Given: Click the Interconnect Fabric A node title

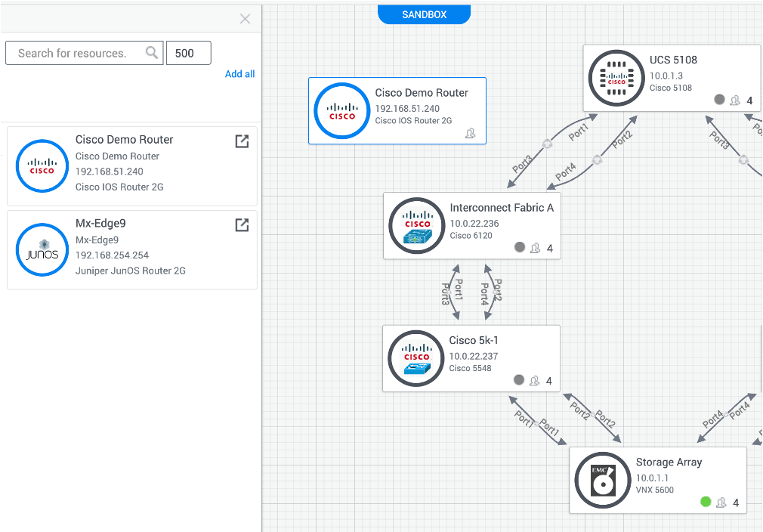Looking at the screenshot, I should [x=502, y=208].
